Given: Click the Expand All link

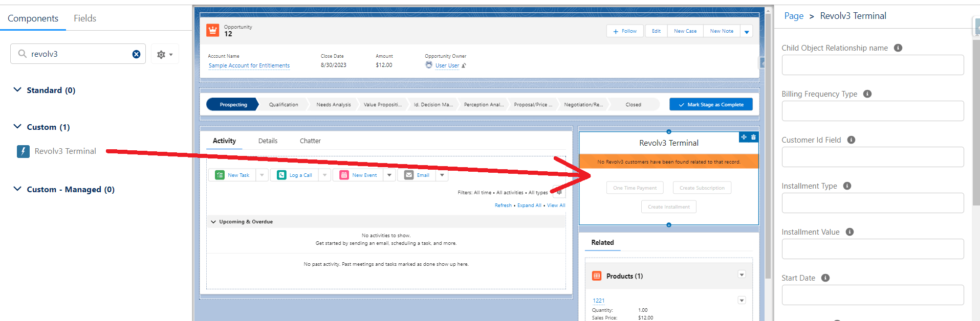Looking at the screenshot, I should [529, 205].
